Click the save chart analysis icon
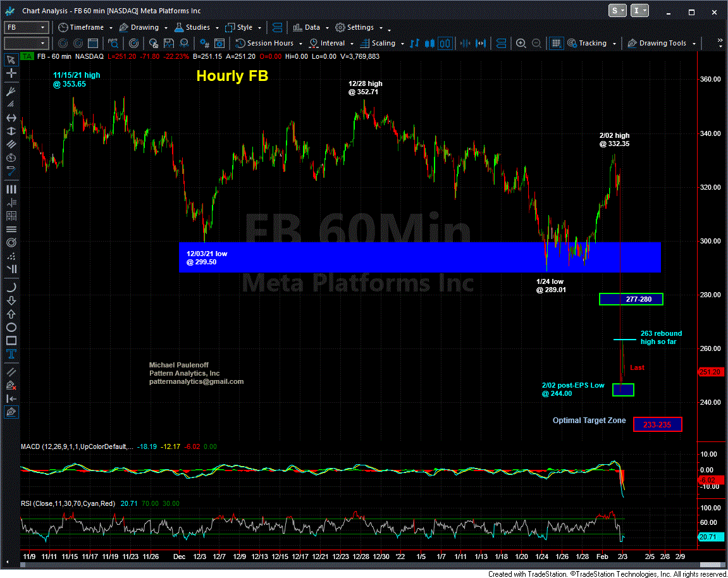The width and height of the screenshot is (728, 578). [x=168, y=43]
